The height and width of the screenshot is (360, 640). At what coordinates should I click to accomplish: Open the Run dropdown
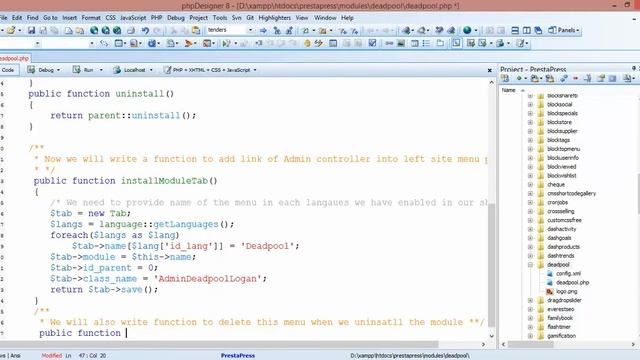pos(87,70)
